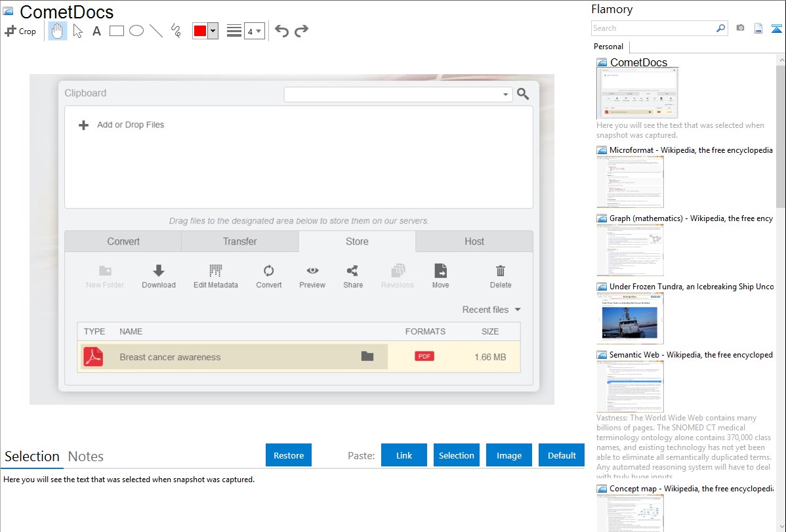The image size is (786, 532).
Task: Click the Graph (mathematics) - Wikipedia title
Action: 691,218
